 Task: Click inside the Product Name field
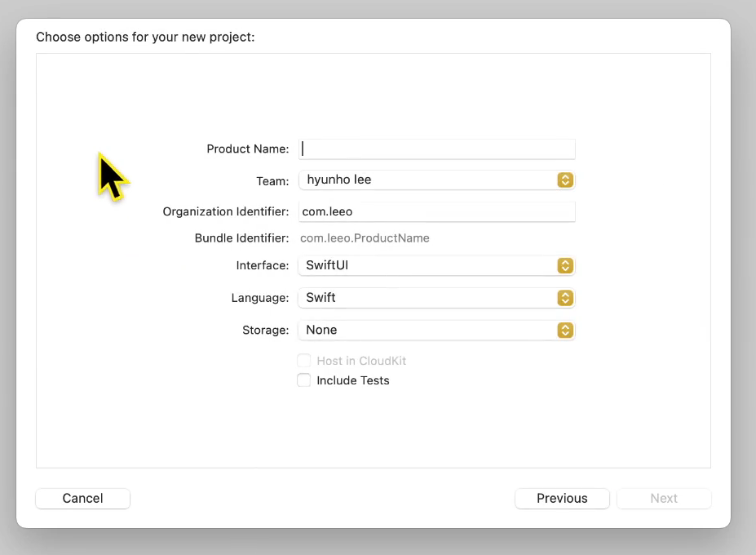[436, 149]
